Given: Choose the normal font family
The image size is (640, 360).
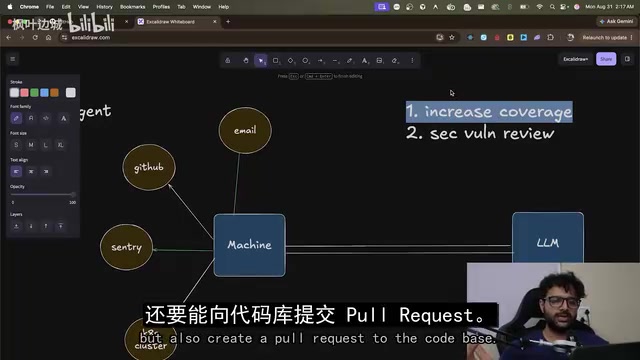Looking at the screenshot, I should coord(31,118).
